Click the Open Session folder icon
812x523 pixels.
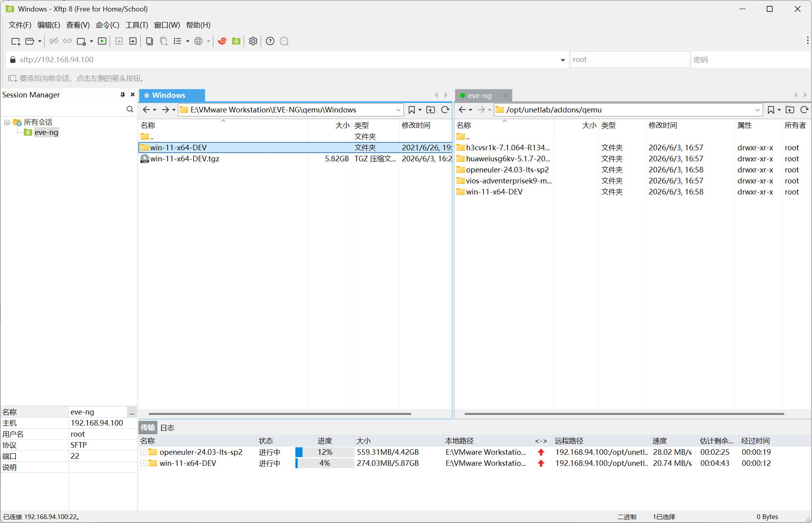tap(30, 41)
